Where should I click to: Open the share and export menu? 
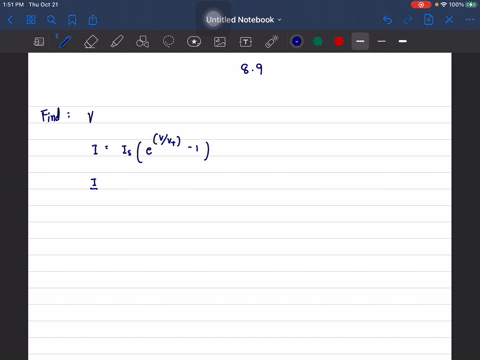click(93, 20)
